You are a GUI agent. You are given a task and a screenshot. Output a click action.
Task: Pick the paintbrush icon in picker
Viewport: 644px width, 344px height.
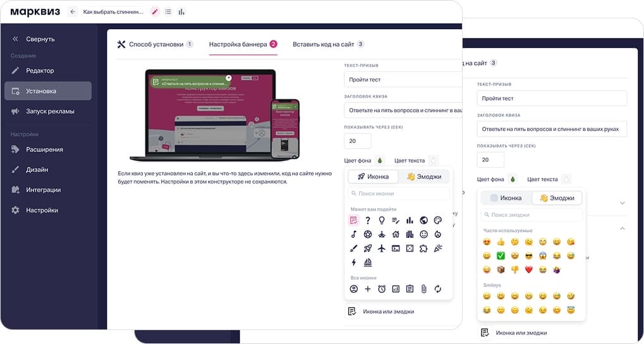coord(354,249)
